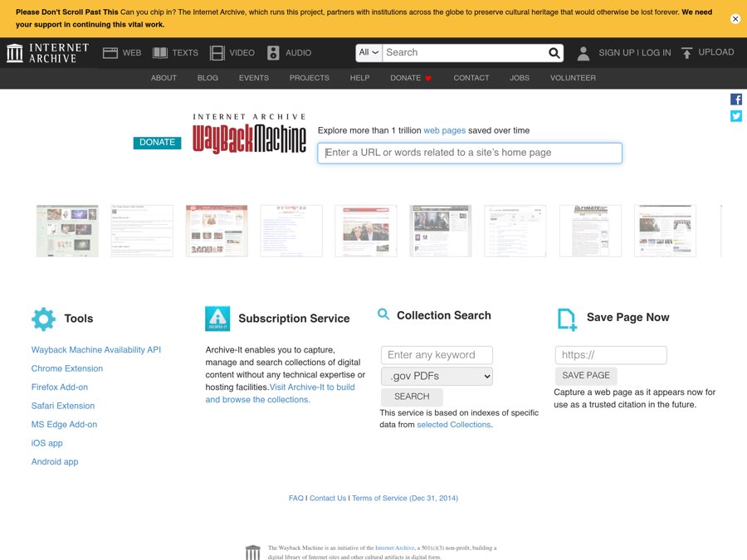Click SIGN UP | LOG IN link
Image resolution: width=747 pixels, height=560 pixels.
click(x=635, y=53)
